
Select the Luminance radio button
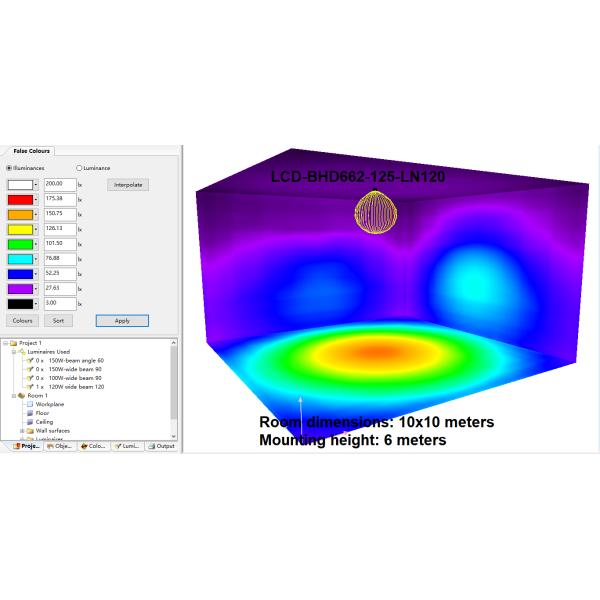pyautogui.click(x=79, y=168)
